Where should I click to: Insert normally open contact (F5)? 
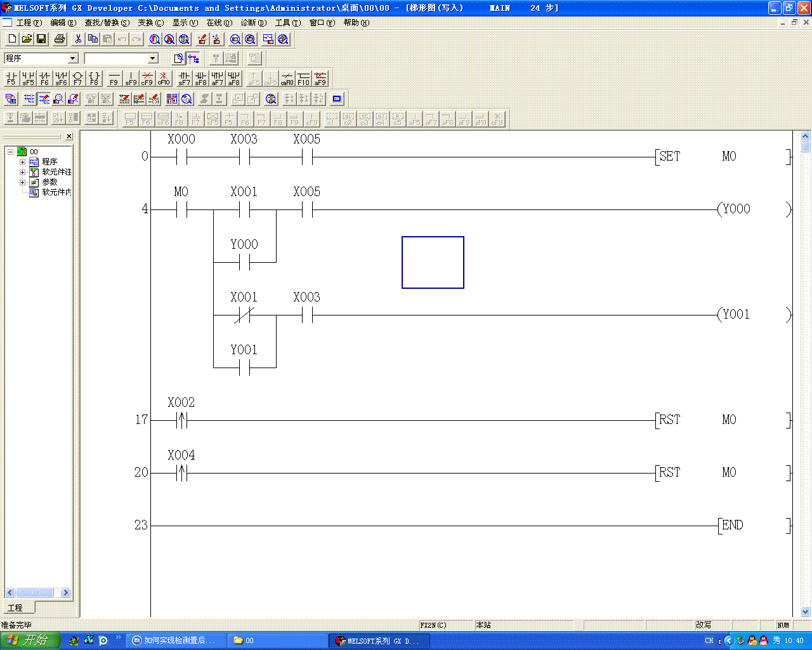pos(11,78)
